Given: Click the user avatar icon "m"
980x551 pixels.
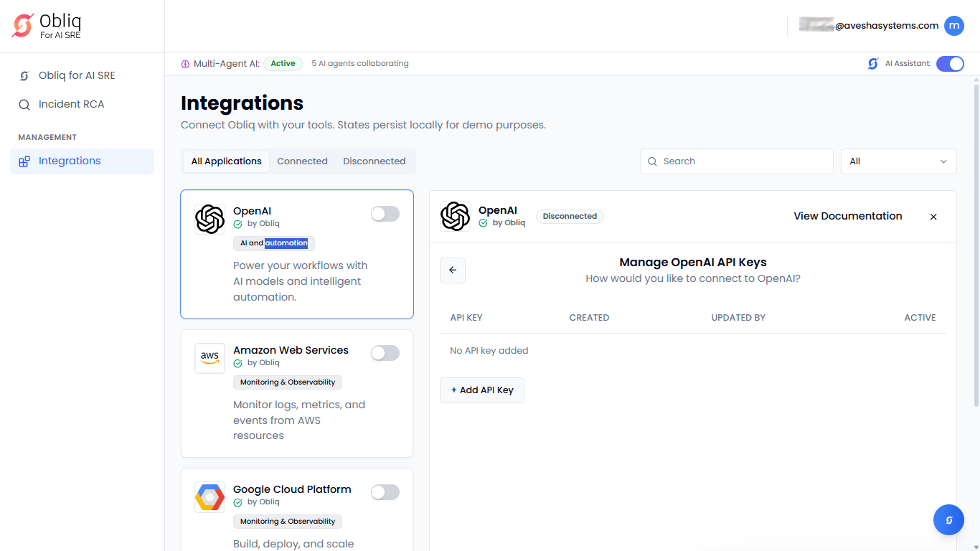Looking at the screenshot, I should click(x=953, y=26).
